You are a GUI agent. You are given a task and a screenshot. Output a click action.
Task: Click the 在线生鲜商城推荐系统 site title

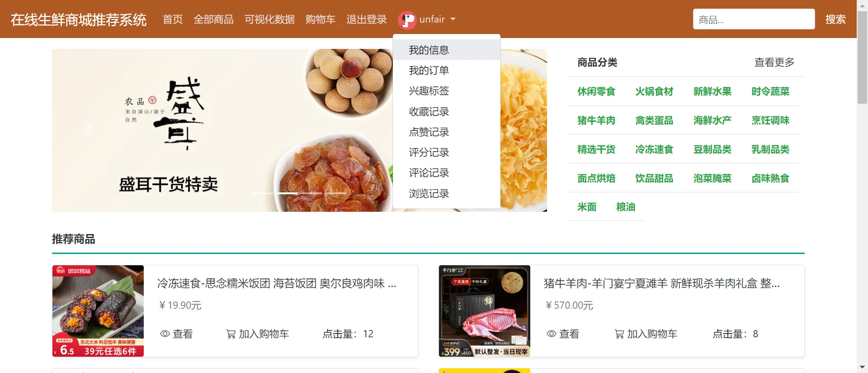pos(79,19)
